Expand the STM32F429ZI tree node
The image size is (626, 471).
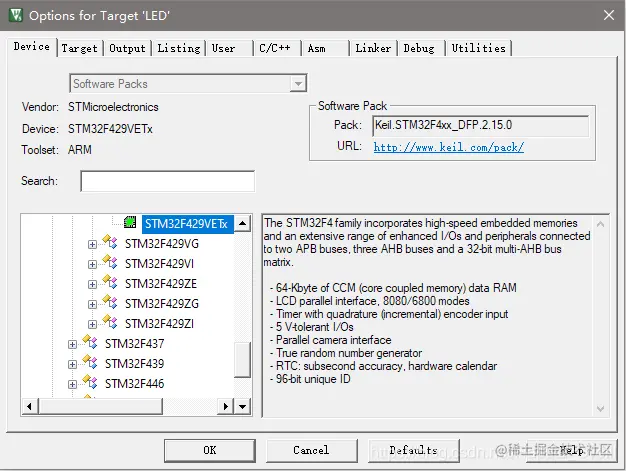tap(92, 324)
